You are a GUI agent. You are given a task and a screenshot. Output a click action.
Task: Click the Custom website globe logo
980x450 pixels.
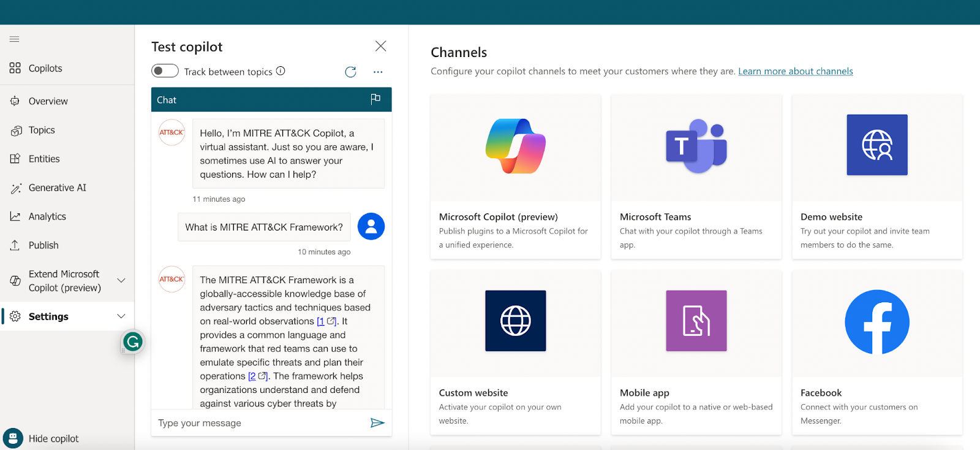pos(516,321)
